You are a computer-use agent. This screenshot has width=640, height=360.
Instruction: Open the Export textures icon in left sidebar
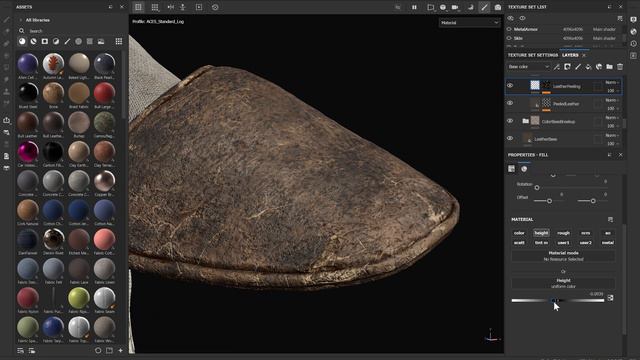[x=7, y=120]
